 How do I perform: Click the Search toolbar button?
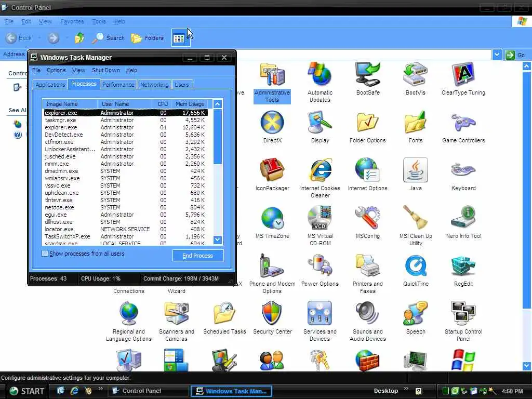(108, 38)
